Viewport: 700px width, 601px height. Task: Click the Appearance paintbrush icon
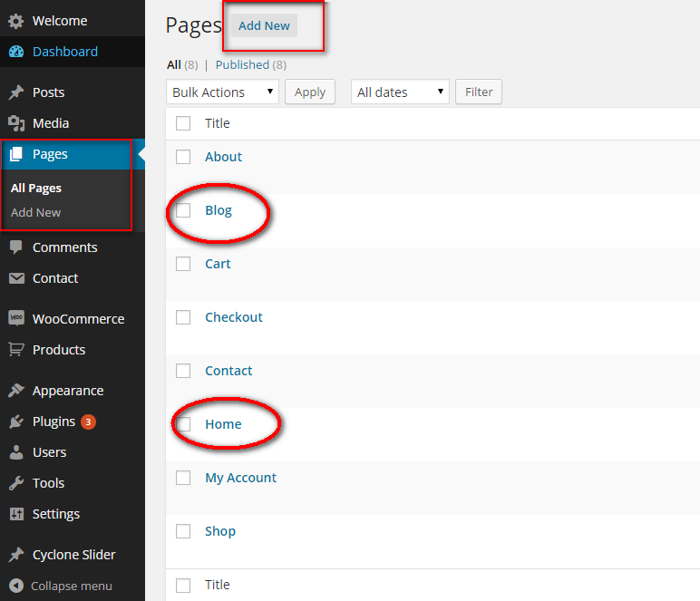[16, 391]
